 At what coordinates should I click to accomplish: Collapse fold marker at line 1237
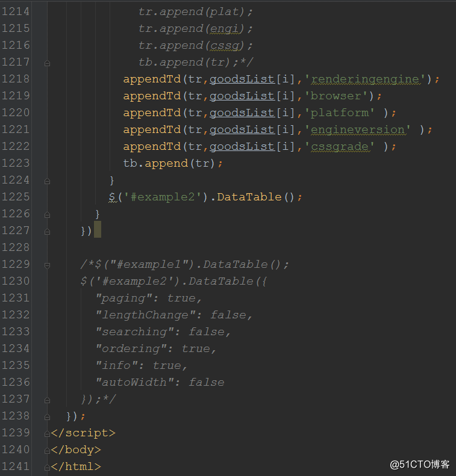(47, 400)
